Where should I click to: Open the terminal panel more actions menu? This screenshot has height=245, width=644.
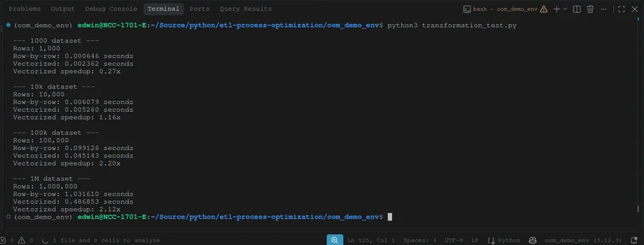point(603,9)
